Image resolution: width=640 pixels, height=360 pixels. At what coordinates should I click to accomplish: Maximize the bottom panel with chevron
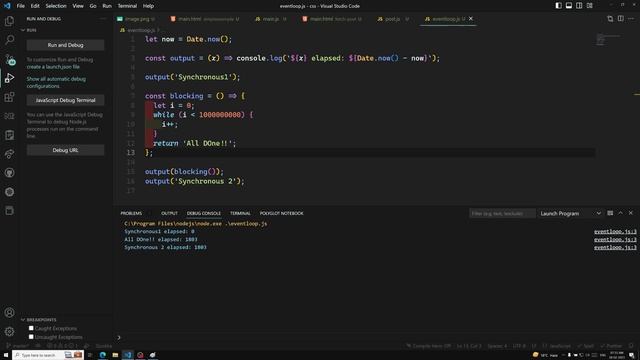[x=620, y=213]
